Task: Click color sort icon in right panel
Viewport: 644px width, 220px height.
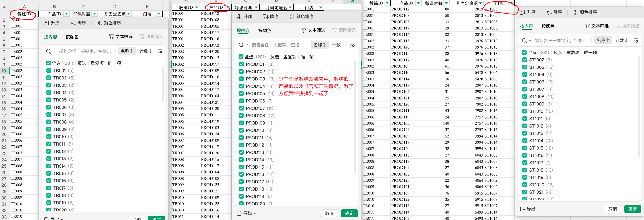Action: (575, 12)
